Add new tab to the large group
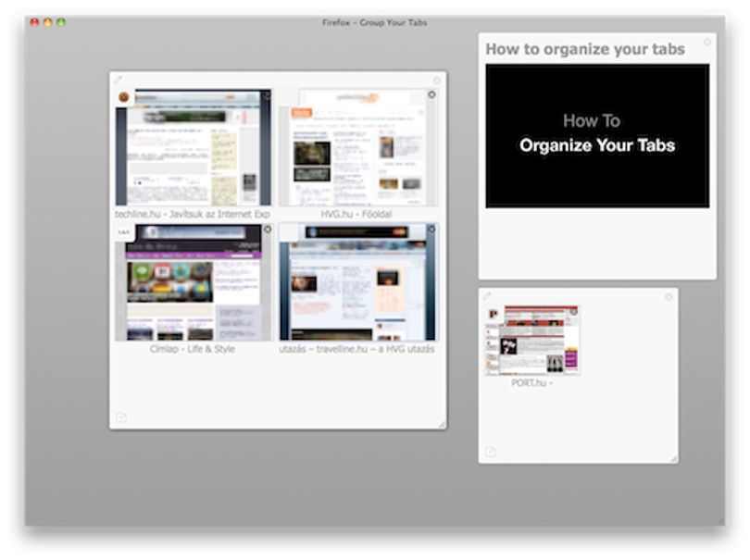 tap(121, 417)
